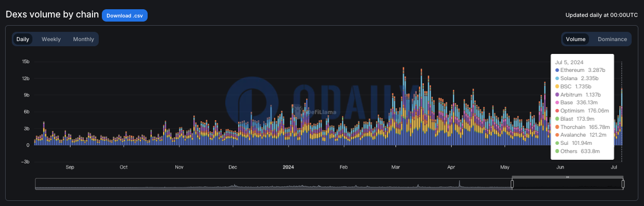The width and height of the screenshot is (644, 206).
Task: Click the "Dexs volume by chain" heading
Action: (x=52, y=14)
